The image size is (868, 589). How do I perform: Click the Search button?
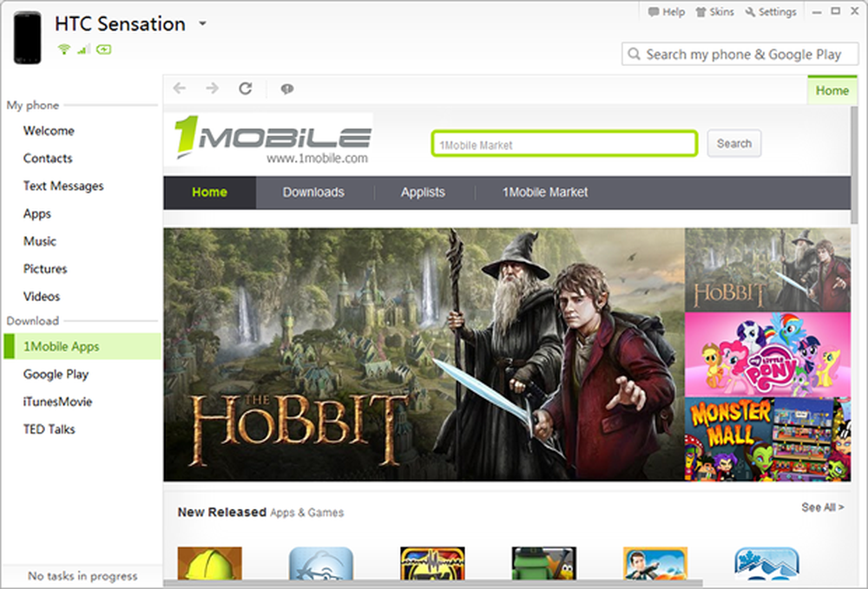(x=734, y=144)
